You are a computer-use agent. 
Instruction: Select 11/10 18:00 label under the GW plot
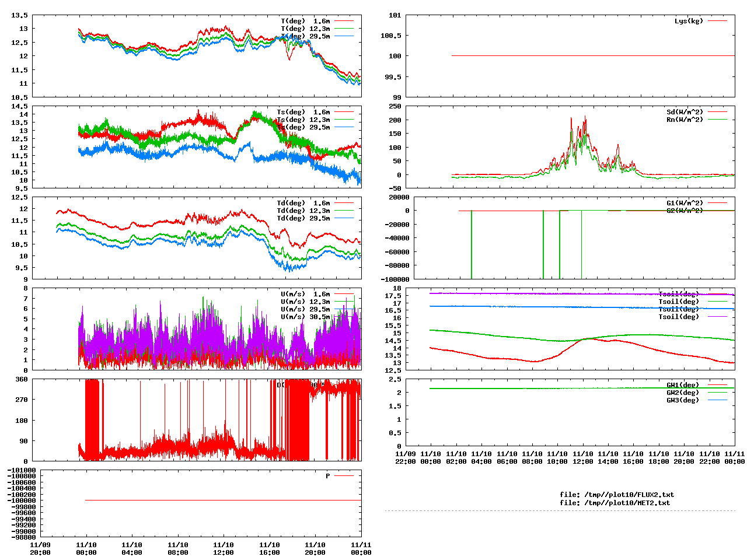[x=659, y=457]
